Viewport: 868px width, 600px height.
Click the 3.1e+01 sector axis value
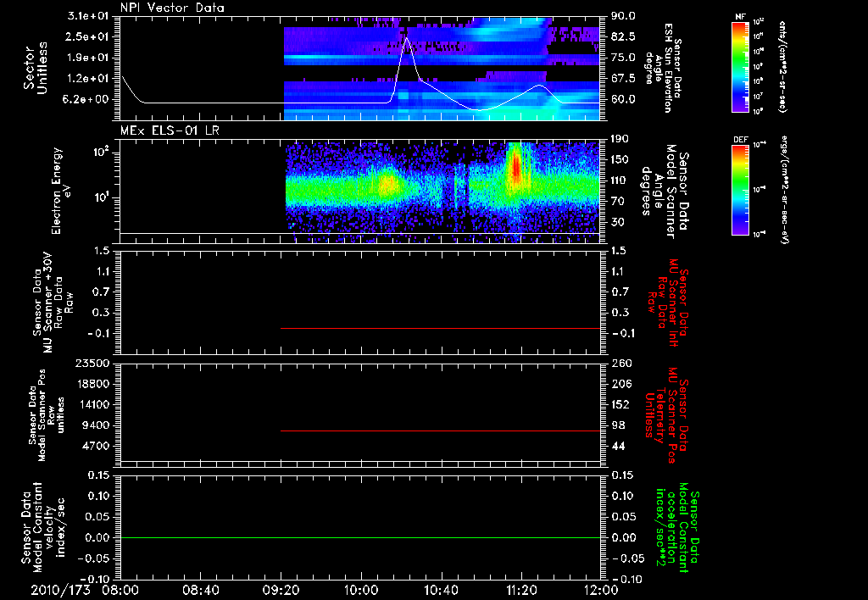[88, 16]
